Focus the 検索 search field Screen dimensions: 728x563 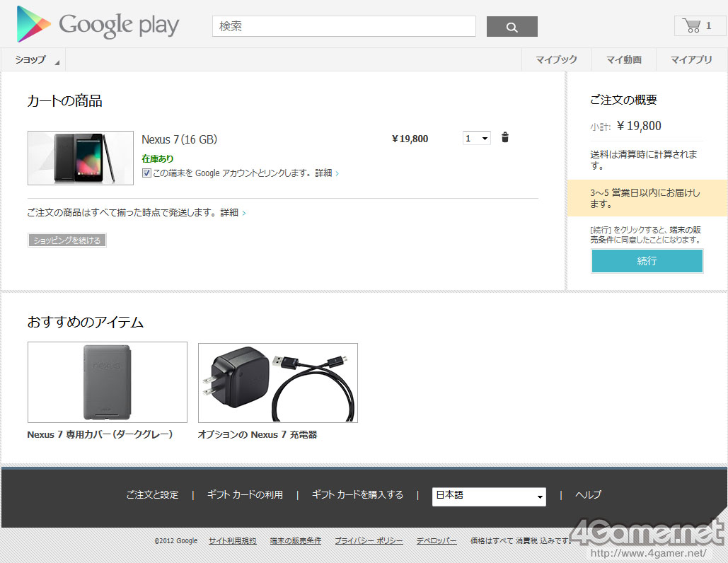pos(344,26)
